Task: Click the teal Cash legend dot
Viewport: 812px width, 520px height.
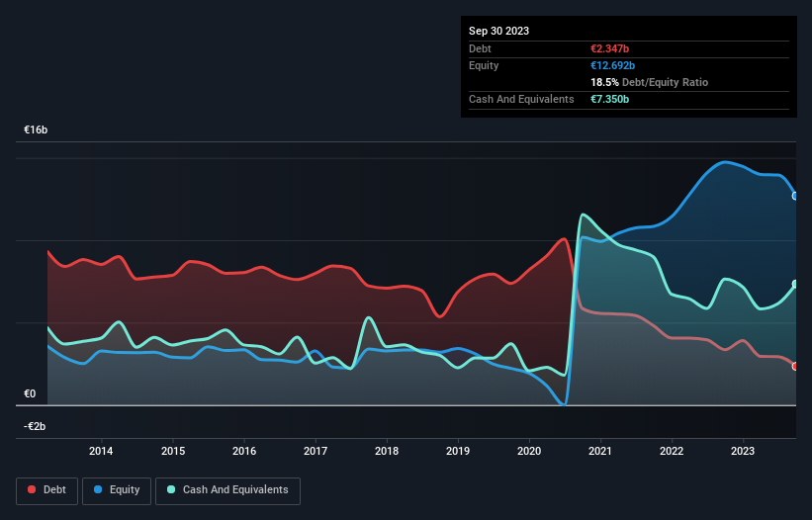Action: click(x=171, y=489)
